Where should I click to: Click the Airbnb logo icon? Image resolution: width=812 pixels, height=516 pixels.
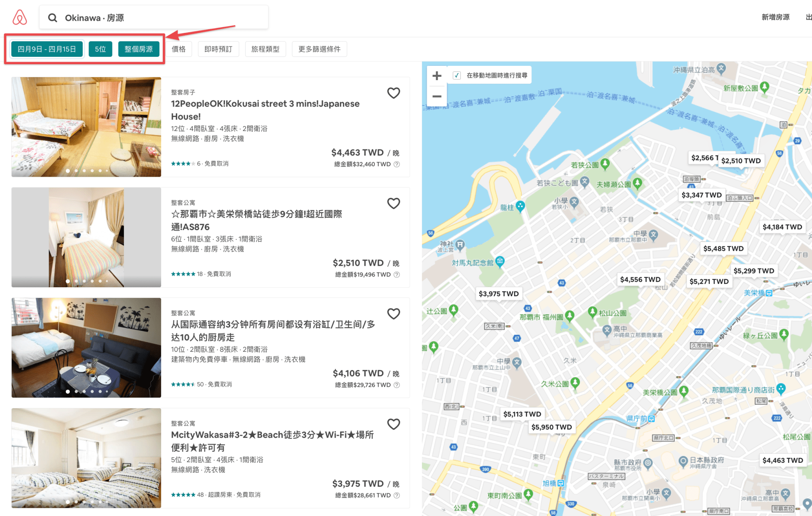tap(19, 17)
